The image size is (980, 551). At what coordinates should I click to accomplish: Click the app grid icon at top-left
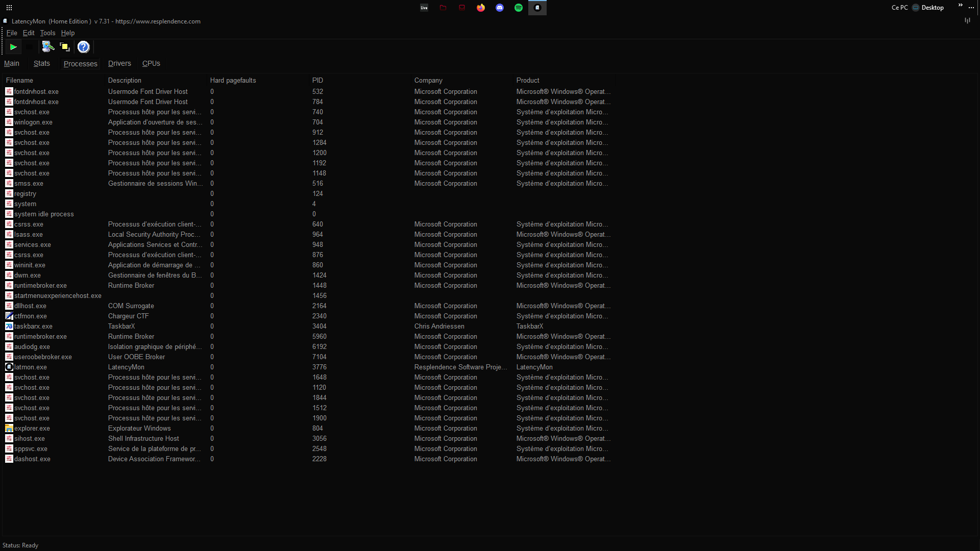(x=9, y=8)
